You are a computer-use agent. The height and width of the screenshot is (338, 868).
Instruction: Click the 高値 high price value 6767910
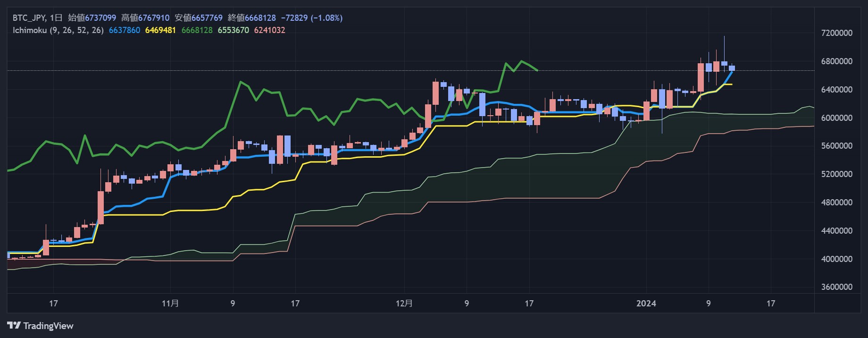154,18
